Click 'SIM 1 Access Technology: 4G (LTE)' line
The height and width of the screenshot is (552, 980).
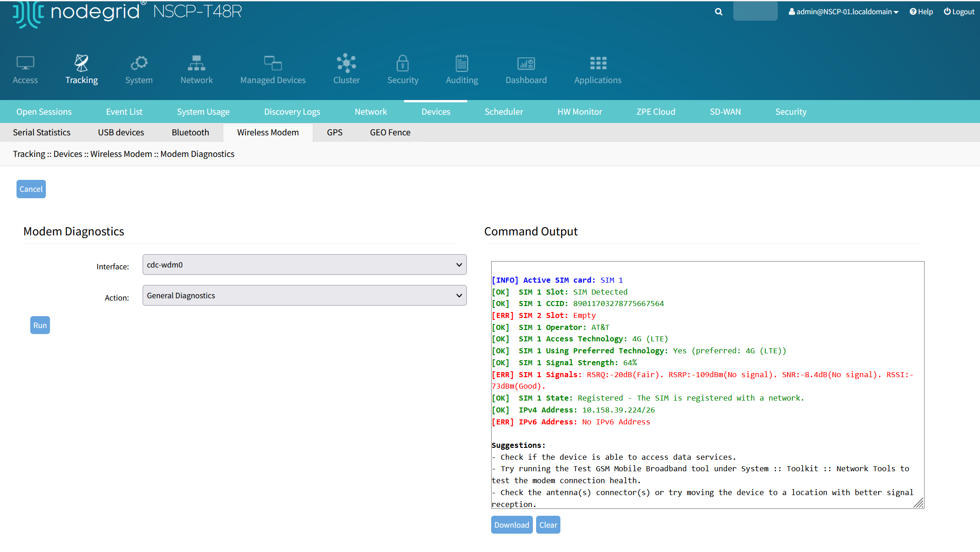(580, 339)
